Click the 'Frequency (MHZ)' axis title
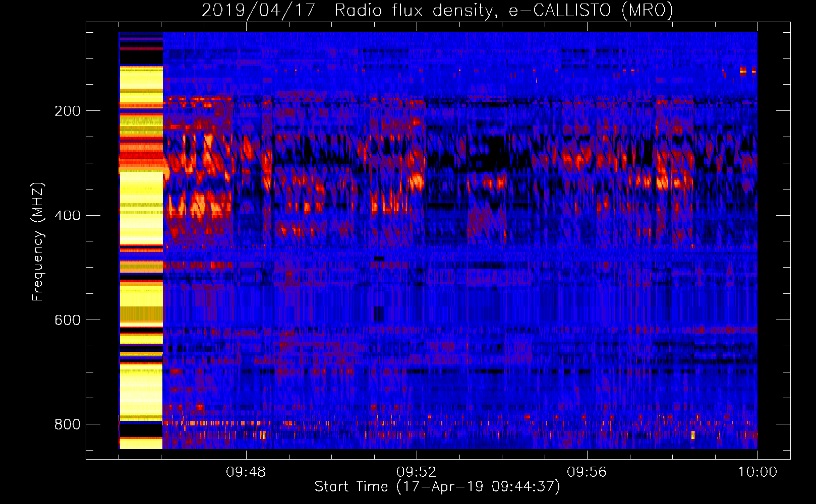This screenshot has height=504, width=816. point(38,241)
